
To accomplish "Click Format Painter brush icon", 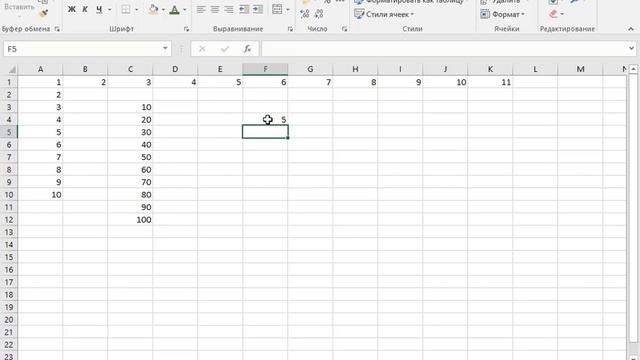I will [x=44, y=13].
